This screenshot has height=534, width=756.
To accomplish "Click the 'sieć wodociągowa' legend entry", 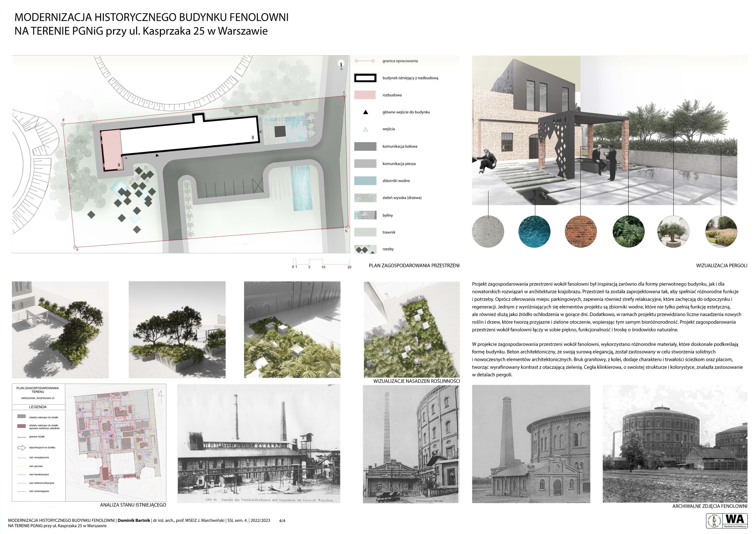I will (39, 491).
